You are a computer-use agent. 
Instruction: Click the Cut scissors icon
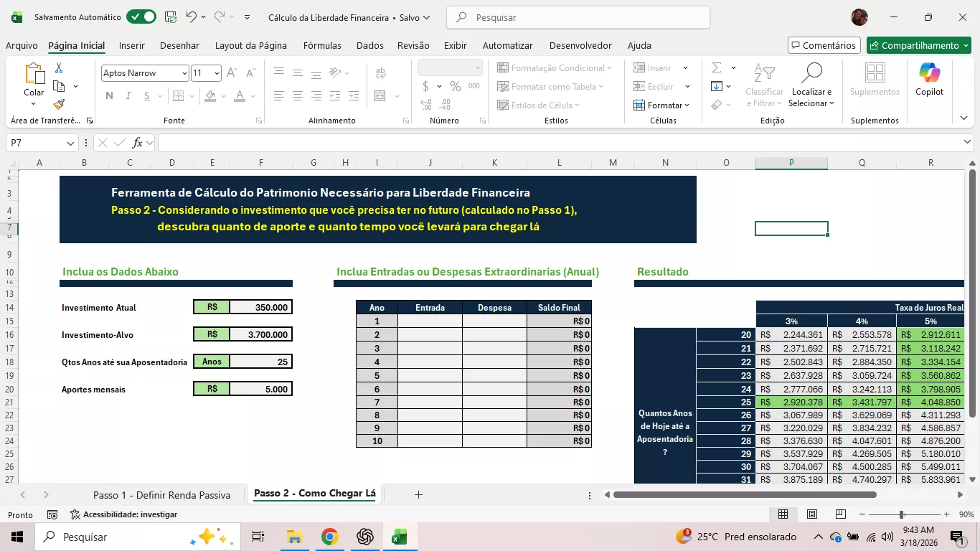(x=59, y=68)
